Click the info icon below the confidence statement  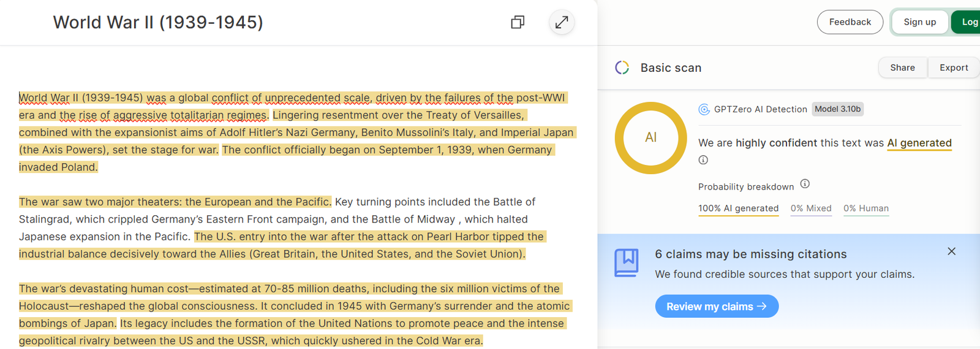click(x=703, y=160)
